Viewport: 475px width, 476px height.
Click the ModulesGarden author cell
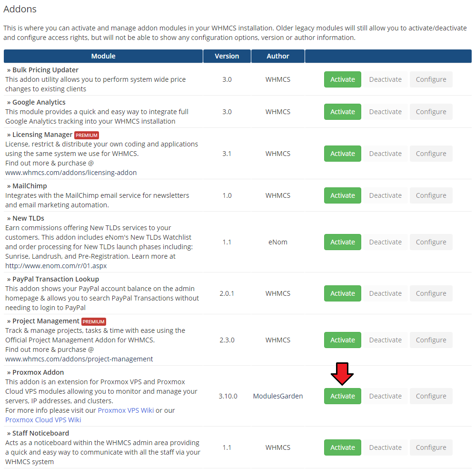point(278,396)
